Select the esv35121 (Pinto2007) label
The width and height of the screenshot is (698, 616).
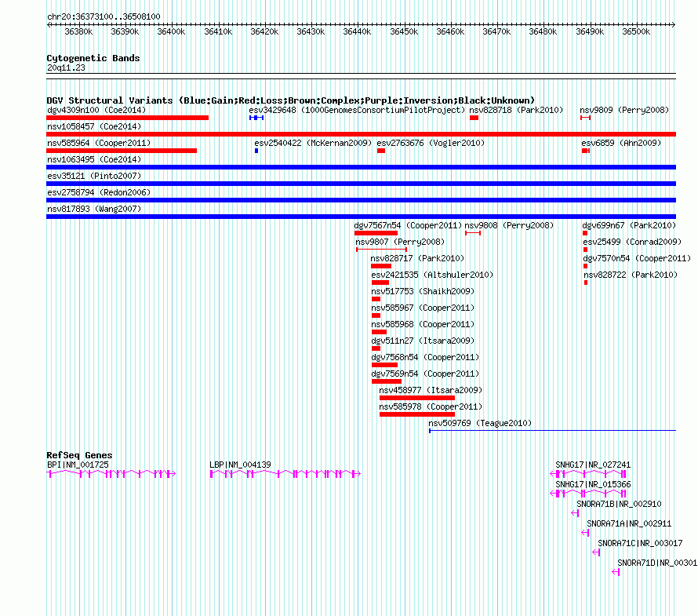tap(94, 176)
